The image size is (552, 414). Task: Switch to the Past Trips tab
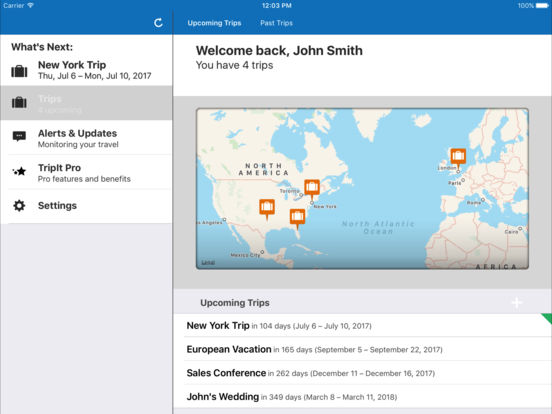tap(276, 23)
